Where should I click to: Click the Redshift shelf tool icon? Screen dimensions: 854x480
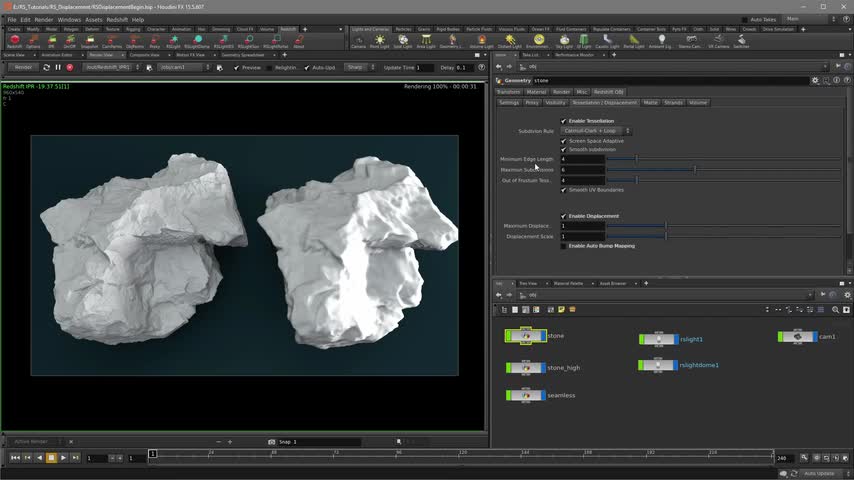click(x=14, y=41)
